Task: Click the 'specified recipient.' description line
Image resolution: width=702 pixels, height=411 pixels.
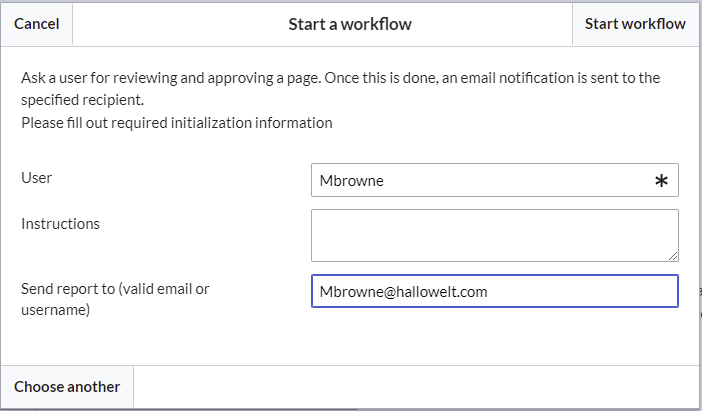Action: click(82, 100)
